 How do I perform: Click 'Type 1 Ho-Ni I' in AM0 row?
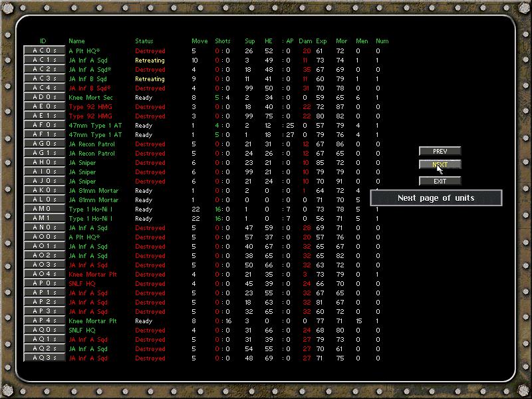point(90,209)
